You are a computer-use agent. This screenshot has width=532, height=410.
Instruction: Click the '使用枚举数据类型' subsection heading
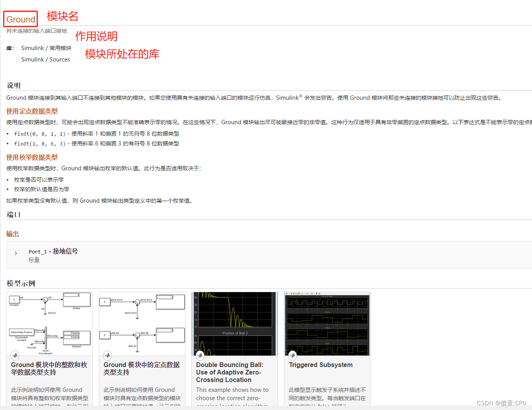pos(32,157)
